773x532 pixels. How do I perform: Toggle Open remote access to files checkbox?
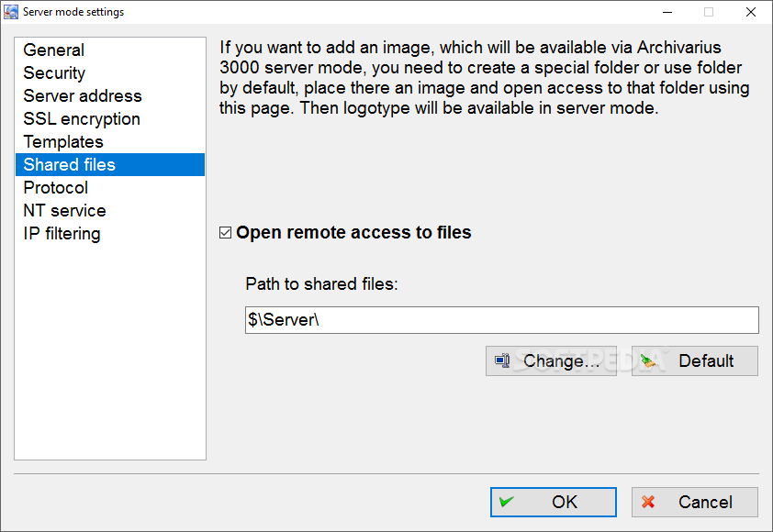coord(226,233)
